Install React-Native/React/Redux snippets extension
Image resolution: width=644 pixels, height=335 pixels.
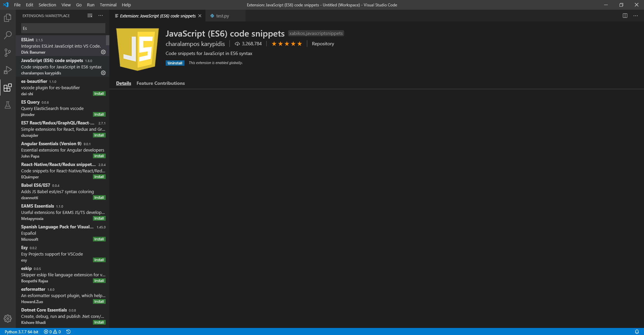pos(99,177)
